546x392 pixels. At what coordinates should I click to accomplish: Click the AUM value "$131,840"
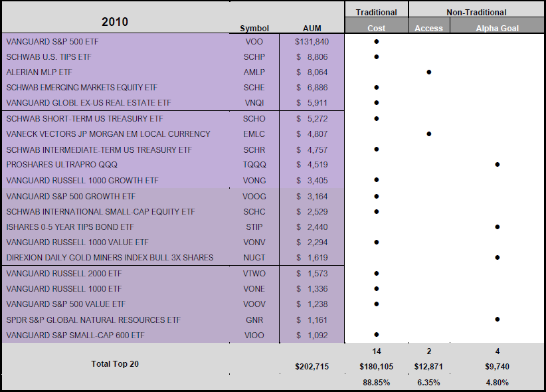[312, 42]
